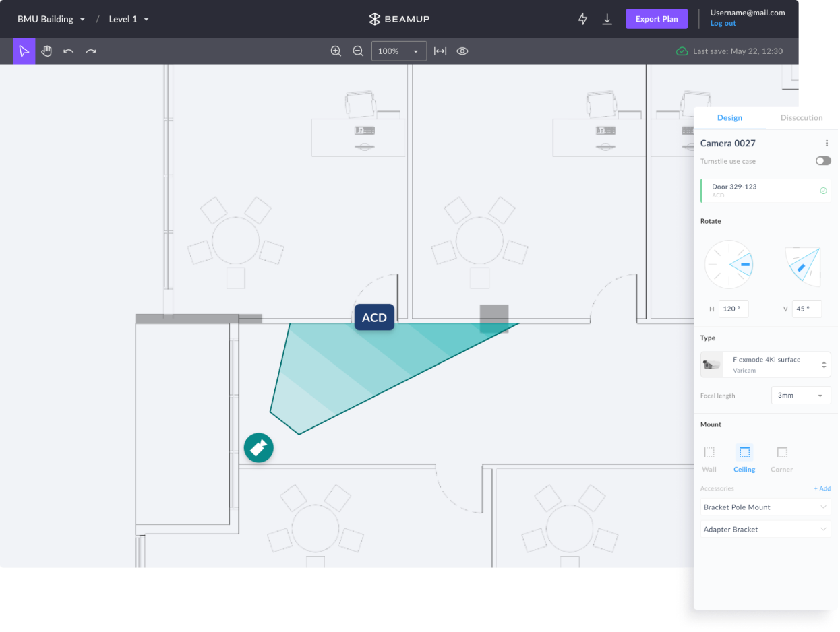Switch to the Dissccution tab
Image resolution: width=840 pixels, height=632 pixels.
[801, 118]
